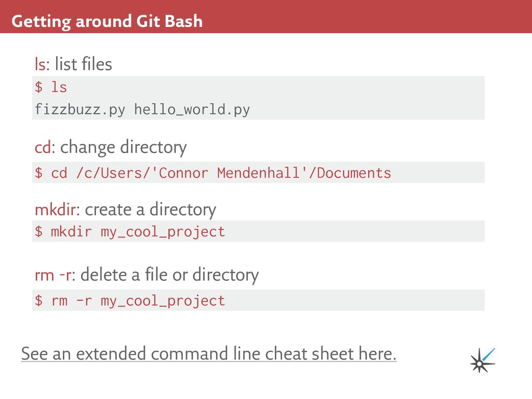Click the fizzbuzz.py filename in output
This screenshot has height=399, width=532.
79,110
